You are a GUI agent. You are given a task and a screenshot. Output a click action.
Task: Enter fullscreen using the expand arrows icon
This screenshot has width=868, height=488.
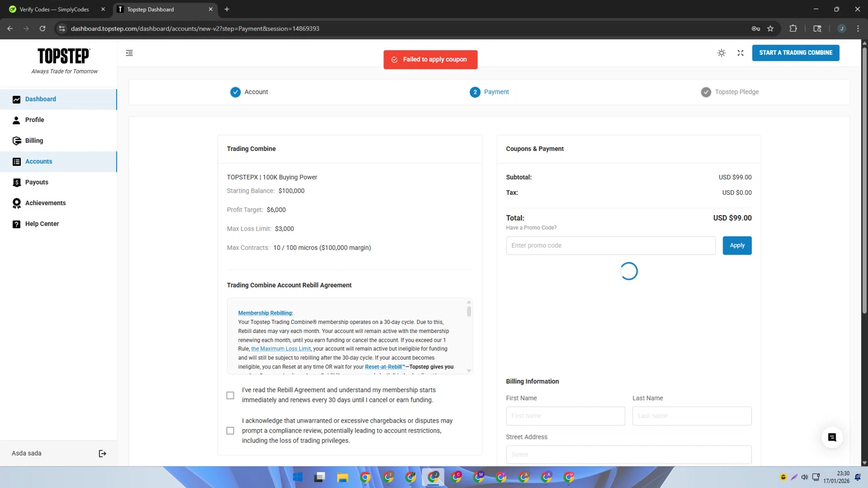point(740,53)
